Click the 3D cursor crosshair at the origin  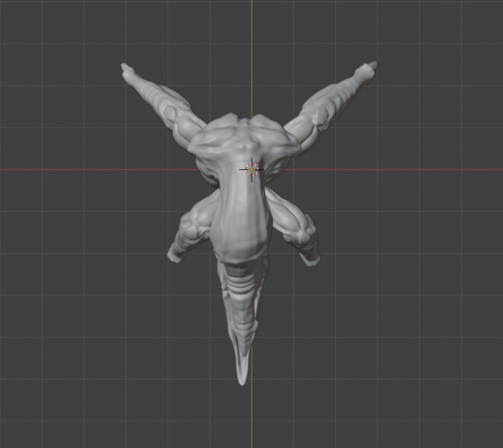point(251,169)
